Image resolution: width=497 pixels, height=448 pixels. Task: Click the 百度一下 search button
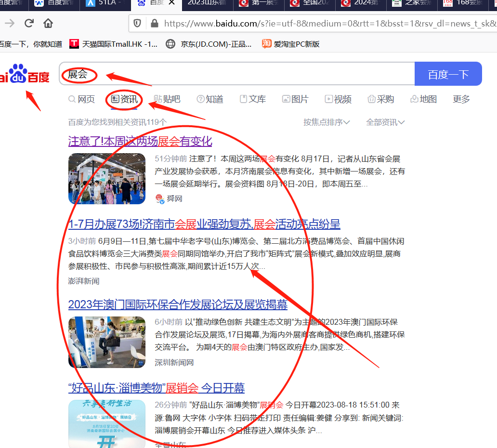click(x=448, y=74)
